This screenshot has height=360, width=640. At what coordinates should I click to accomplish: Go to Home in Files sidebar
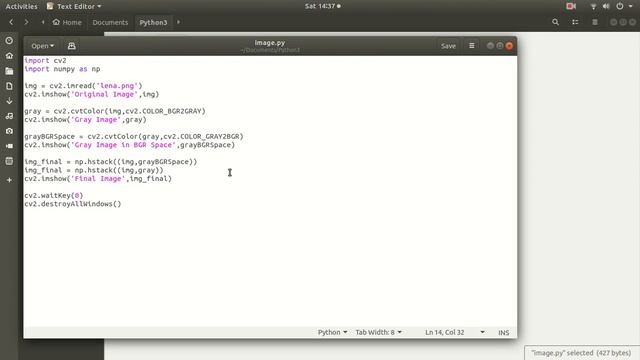click(9, 56)
